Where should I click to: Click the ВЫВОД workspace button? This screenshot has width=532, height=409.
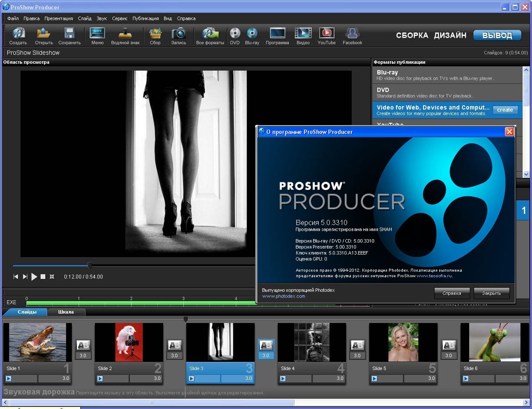coord(497,36)
